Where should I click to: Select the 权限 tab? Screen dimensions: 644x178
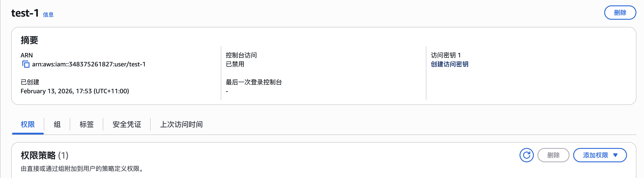pyautogui.click(x=27, y=124)
